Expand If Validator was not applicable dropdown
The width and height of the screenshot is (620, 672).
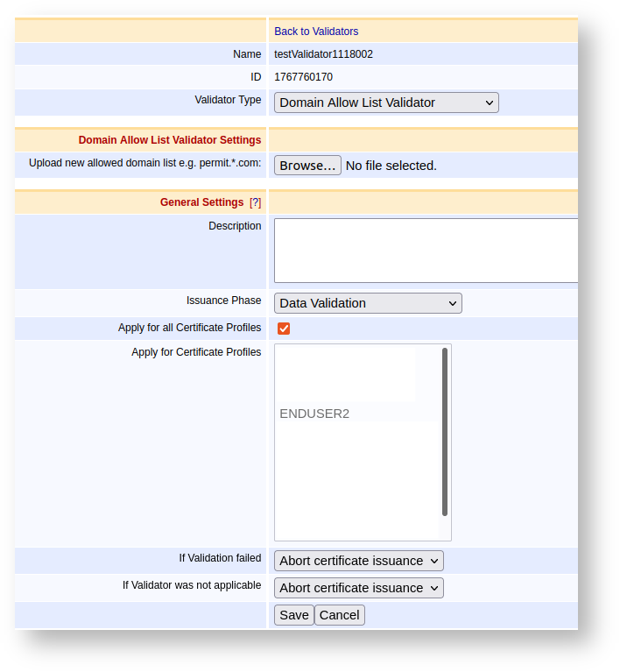point(359,588)
